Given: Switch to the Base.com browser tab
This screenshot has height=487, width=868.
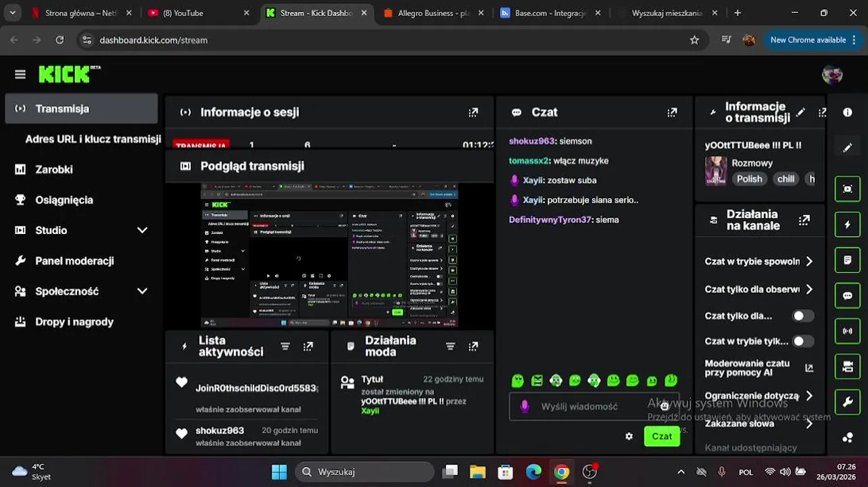Looking at the screenshot, I should coord(551,13).
